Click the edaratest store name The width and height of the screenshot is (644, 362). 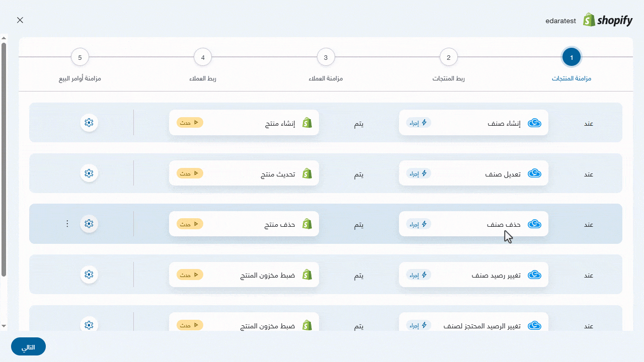click(561, 21)
